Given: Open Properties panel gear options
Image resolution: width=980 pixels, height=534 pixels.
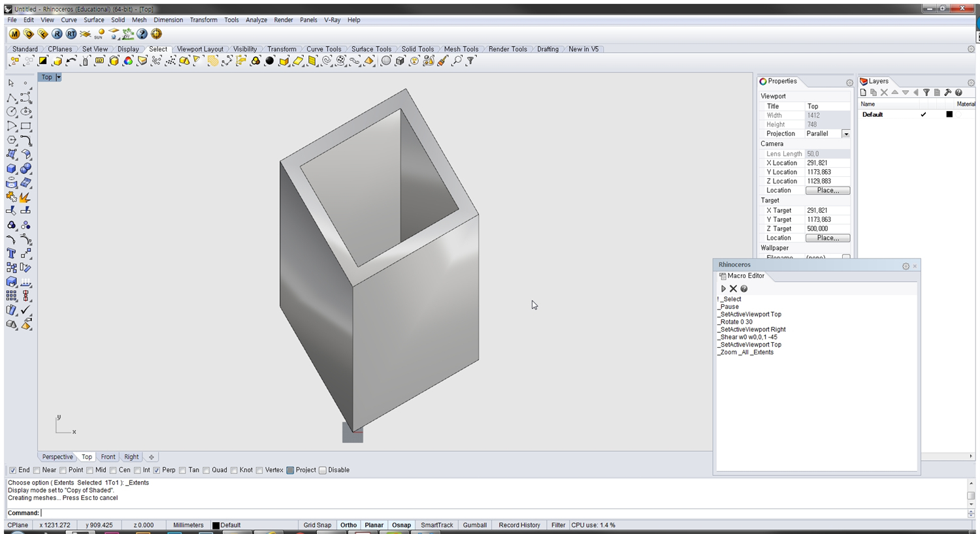Looking at the screenshot, I should coord(849,83).
